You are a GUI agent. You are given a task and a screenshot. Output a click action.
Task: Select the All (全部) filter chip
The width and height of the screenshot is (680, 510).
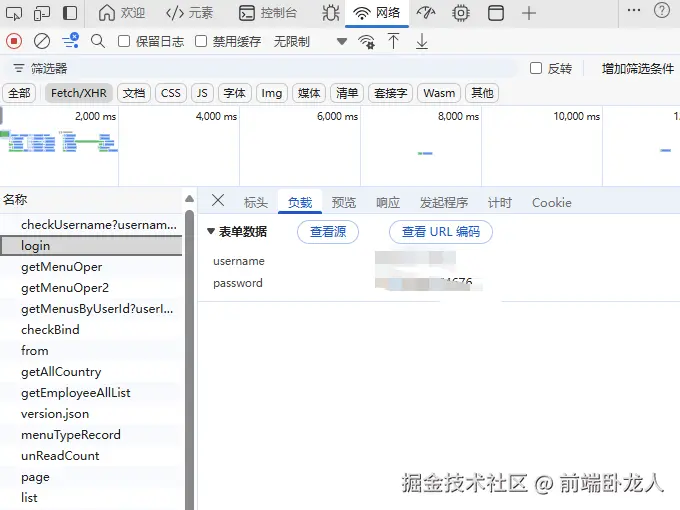[19, 93]
